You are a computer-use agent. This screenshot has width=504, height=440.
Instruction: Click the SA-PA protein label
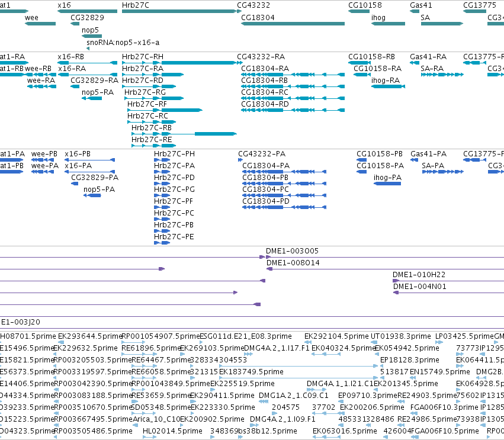[x=433, y=166]
